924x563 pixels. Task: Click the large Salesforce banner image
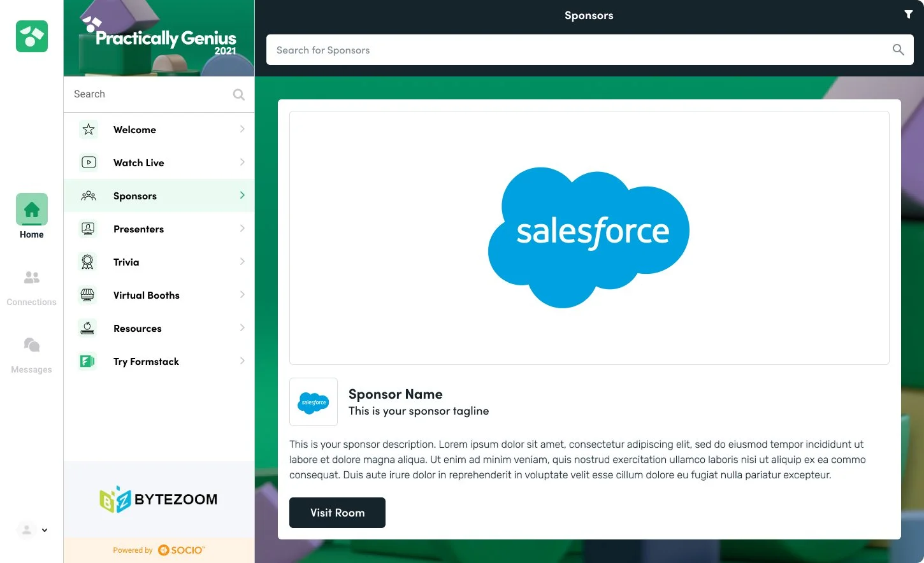(589, 238)
